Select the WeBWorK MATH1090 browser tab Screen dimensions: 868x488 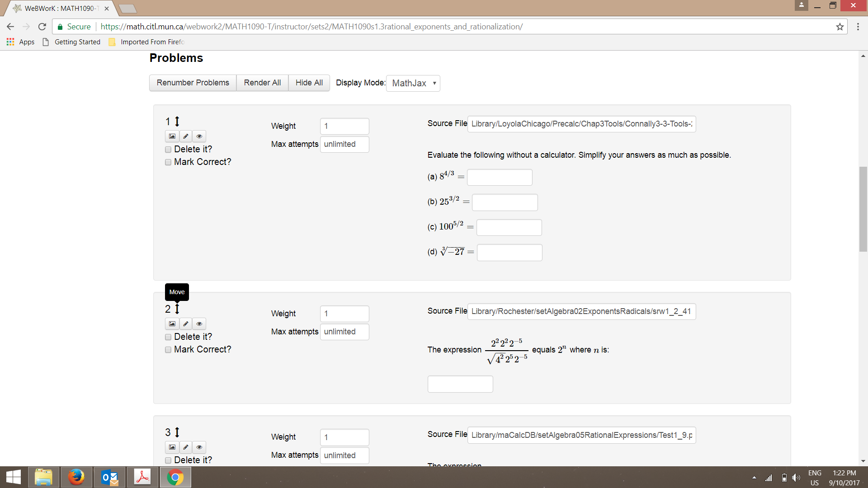click(61, 8)
